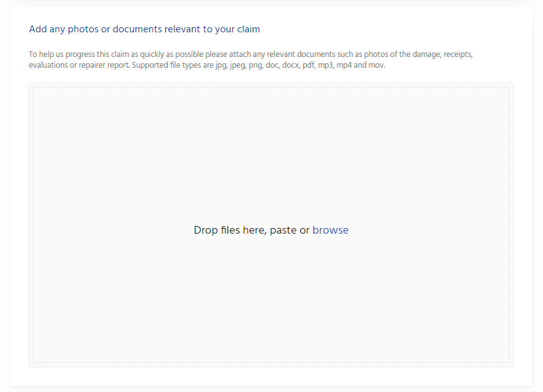This screenshot has height=392, width=543.
Task: Click the 'Supported file types' instruction paragraph
Action: click(251, 60)
